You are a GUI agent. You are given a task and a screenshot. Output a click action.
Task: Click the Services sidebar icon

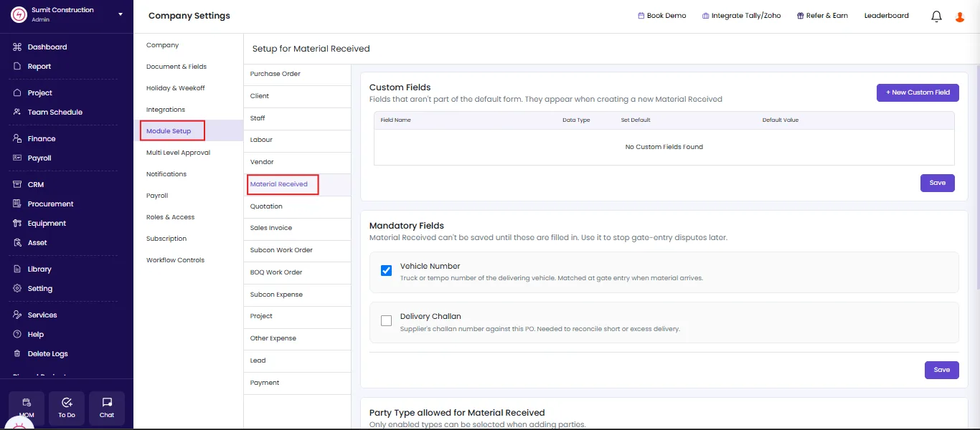[x=17, y=315]
